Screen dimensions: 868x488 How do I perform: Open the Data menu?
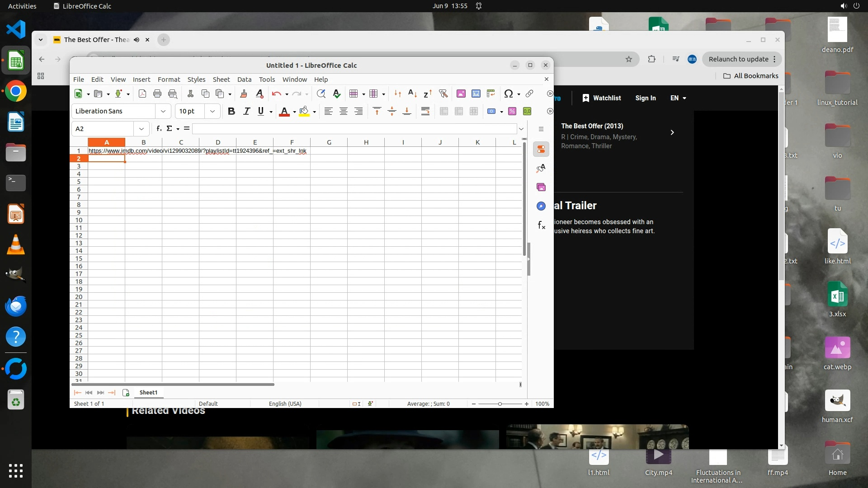[244, 80]
